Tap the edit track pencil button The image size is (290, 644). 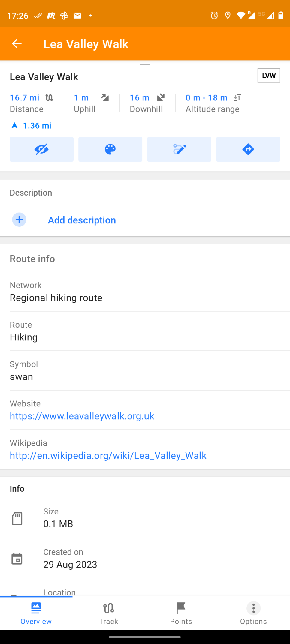click(179, 149)
